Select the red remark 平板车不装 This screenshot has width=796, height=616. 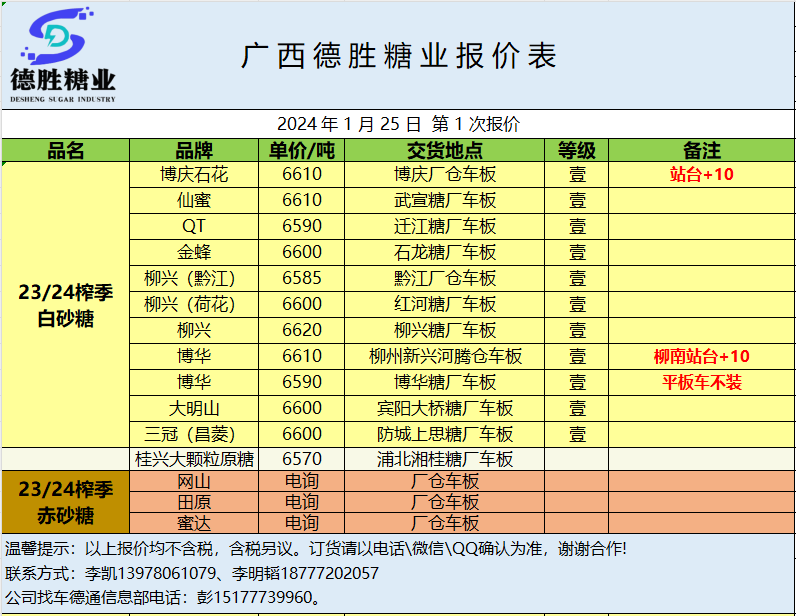(701, 382)
